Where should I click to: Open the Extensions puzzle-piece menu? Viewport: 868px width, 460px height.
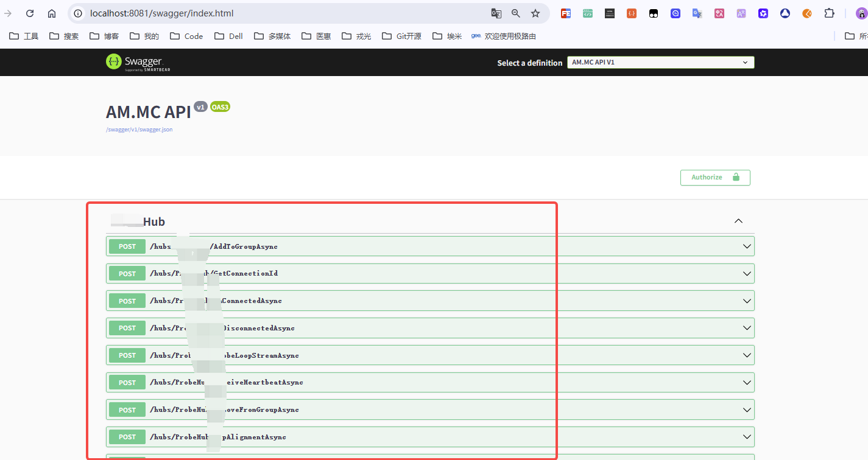click(x=829, y=13)
